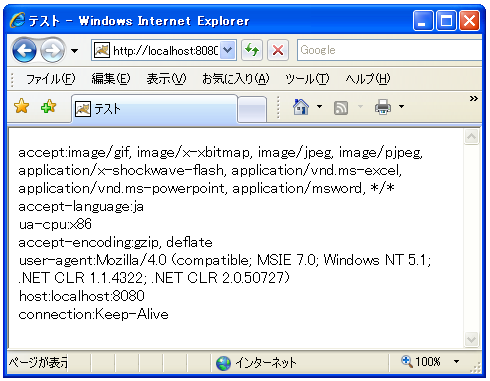Maximize the Internet Explorer window
The height and width of the screenshot is (381, 490).
coord(446,21)
